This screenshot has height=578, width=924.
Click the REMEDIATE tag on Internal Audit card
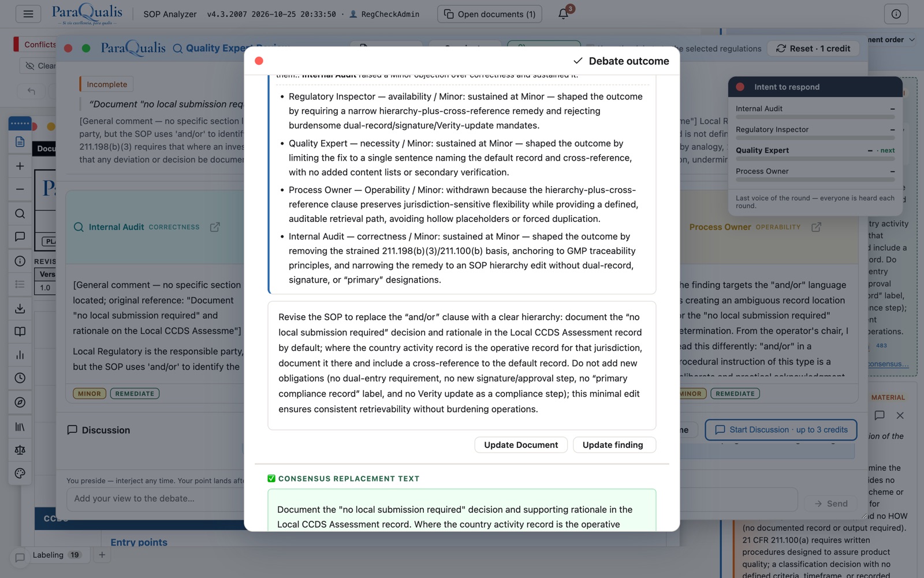[x=135, y=394]
